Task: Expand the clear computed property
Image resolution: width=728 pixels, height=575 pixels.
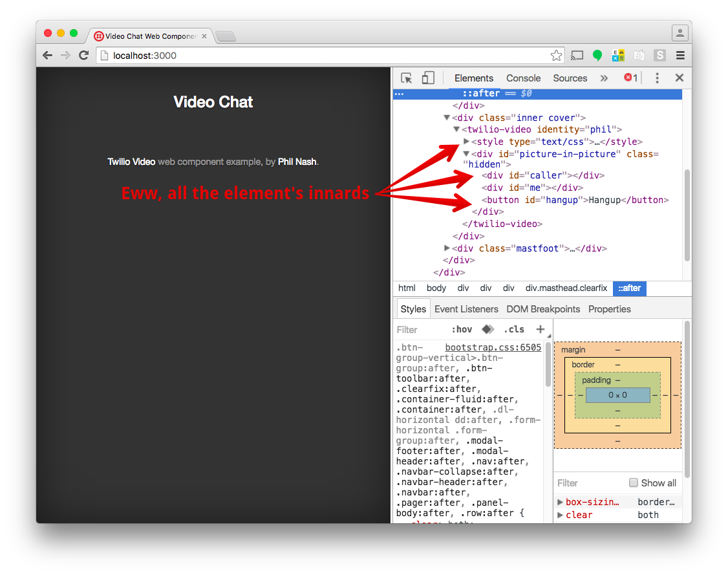Action: pyautogui.click(x=560, y=515)
